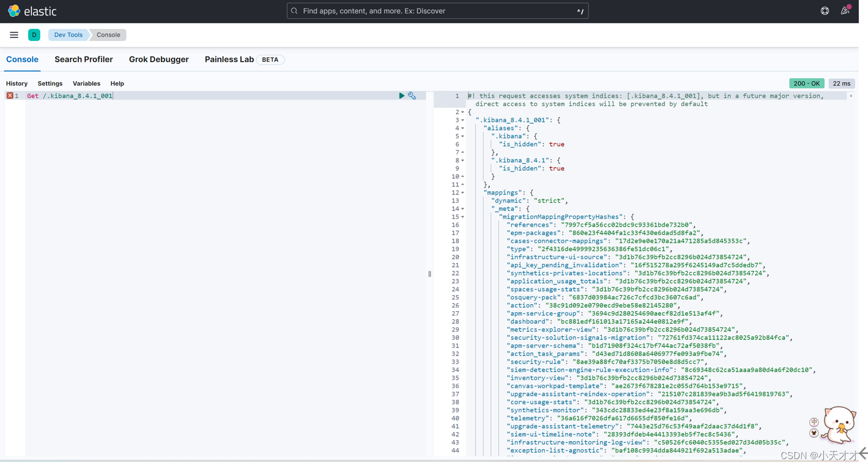This screenshot has height=466, width=868.
Task: Click the system indices warning on line 1
Action: click(x=646, y=100)
